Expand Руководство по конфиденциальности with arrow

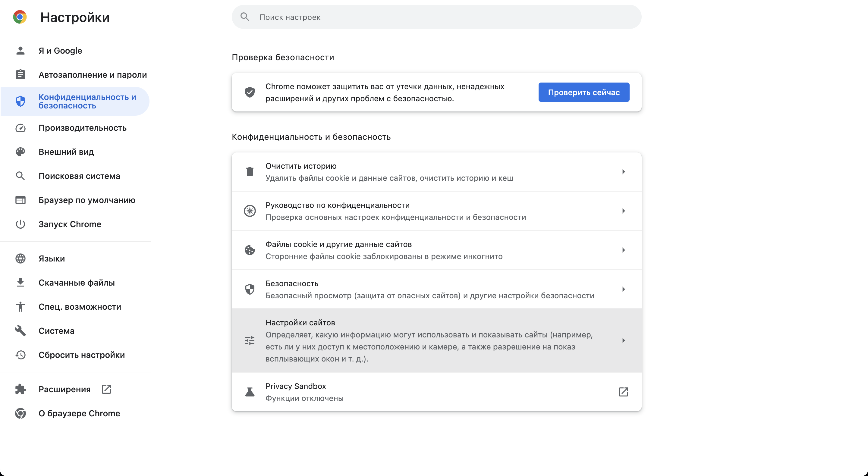pyautogui.click(x=623, y=211)
